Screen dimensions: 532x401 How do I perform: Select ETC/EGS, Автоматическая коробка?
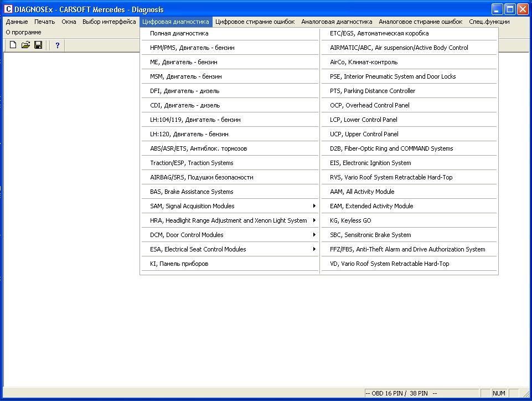[409, 33]
